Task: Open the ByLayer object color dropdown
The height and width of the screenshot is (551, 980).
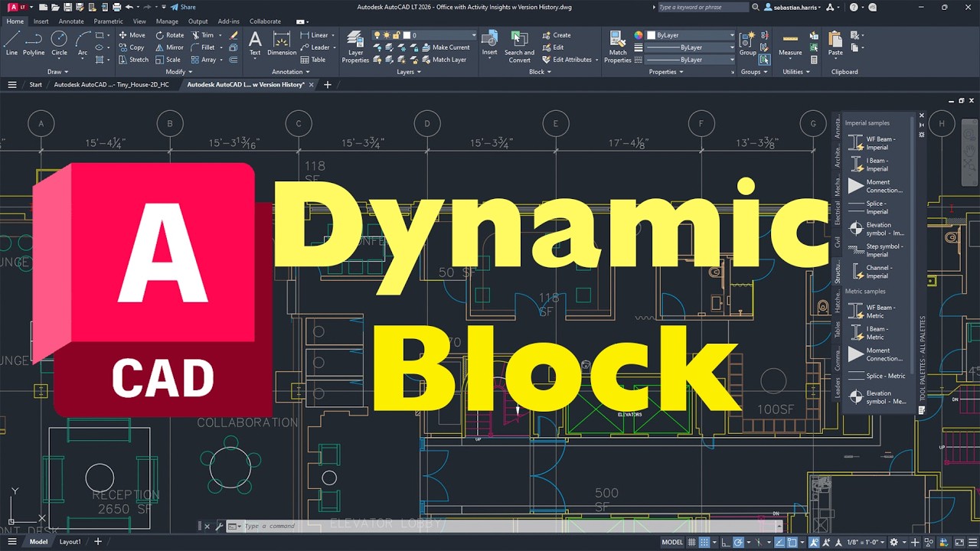Action: coord(690,35)
